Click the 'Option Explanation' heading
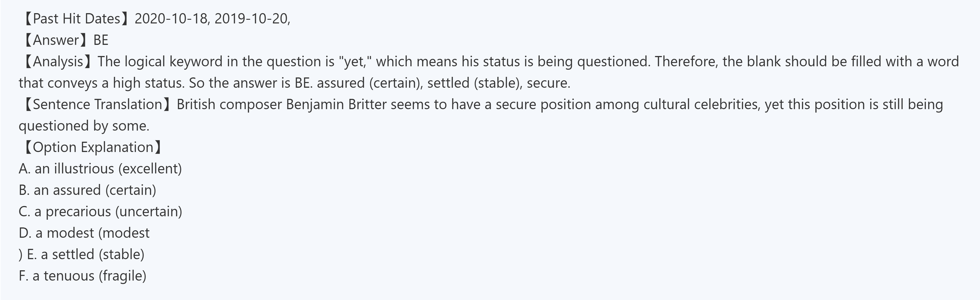Viewport: 980px width, 300px height. (x=93, y=147)
